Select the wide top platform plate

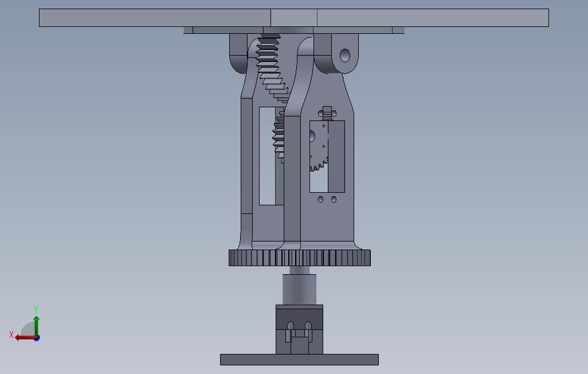coord(294,18)
